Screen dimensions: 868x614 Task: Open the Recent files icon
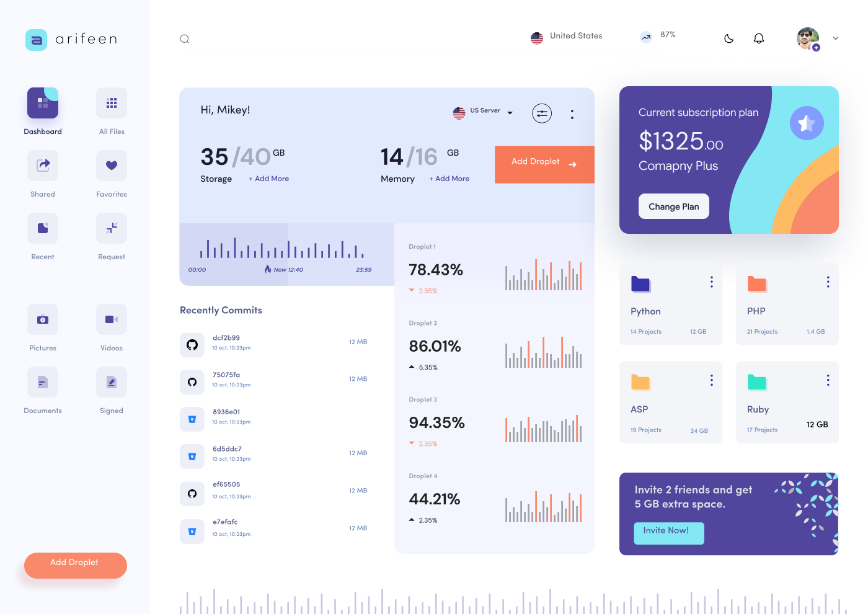42,228
